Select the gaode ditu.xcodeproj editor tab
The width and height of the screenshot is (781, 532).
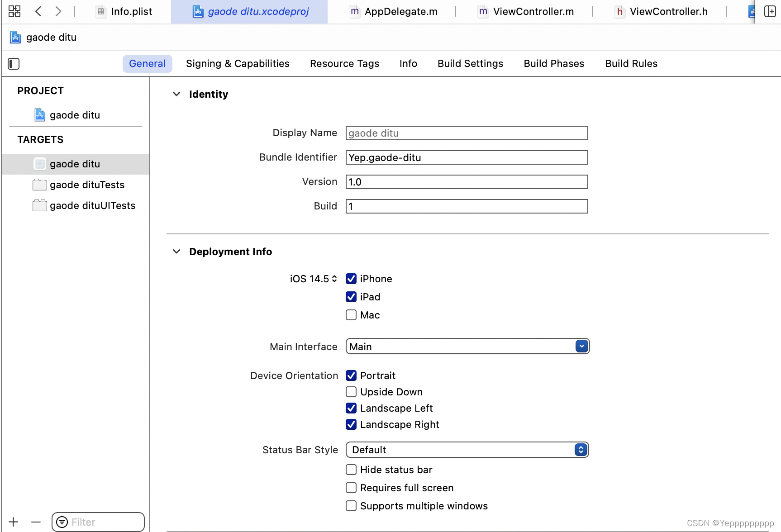tap(249, 11)
